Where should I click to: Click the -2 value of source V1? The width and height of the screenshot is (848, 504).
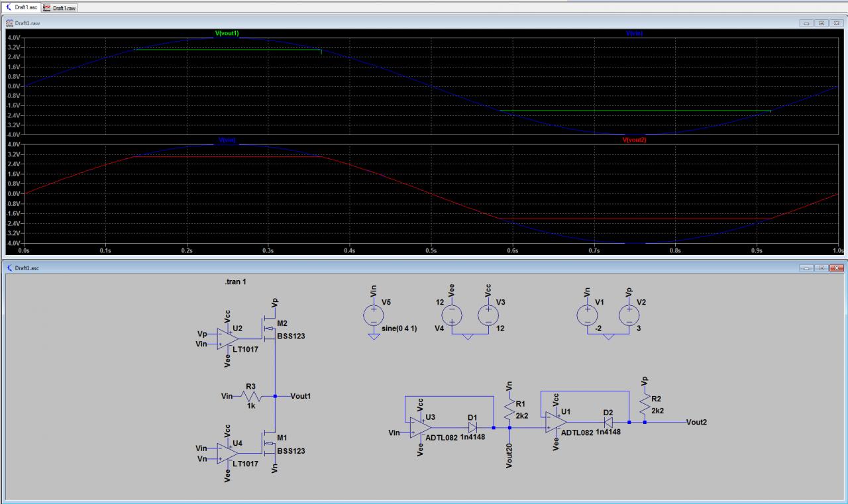click(x=598, y=329)
